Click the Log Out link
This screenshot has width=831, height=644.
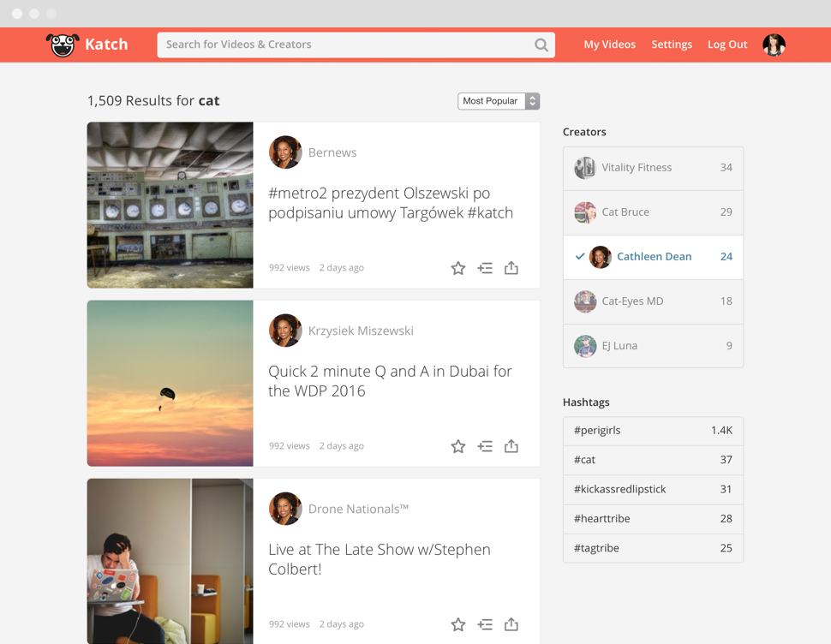coord(727,45)
